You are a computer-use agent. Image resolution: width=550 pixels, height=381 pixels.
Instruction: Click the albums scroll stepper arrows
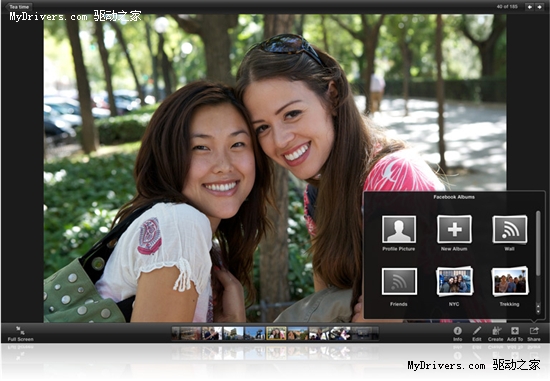(538, 308)
